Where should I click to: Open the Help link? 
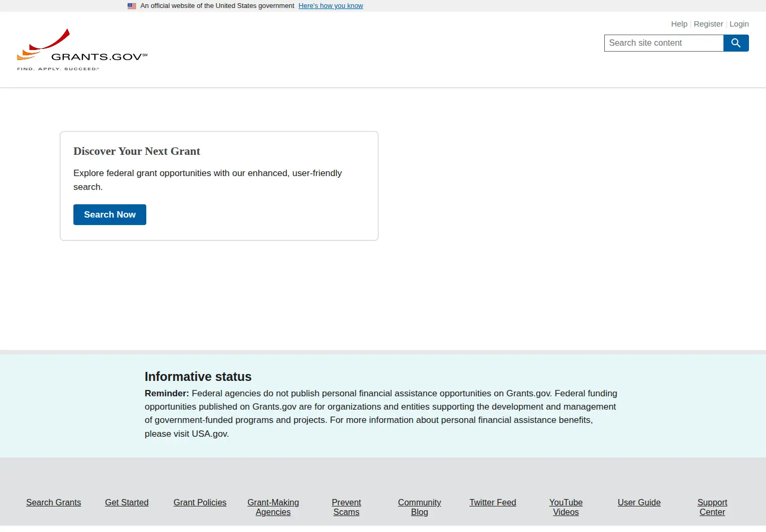(x=679, y=24)
